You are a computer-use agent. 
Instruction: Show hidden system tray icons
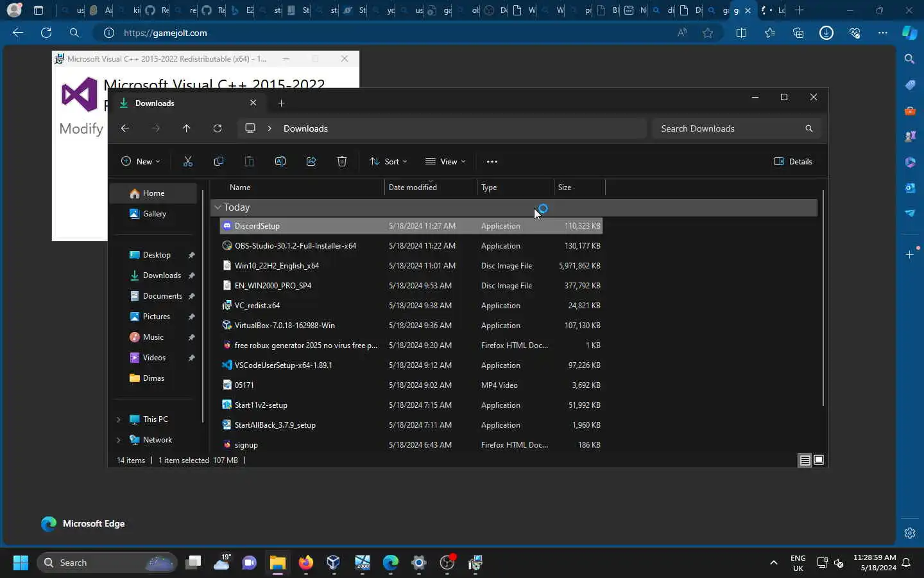pyautogui.click(x=774, y=563)
